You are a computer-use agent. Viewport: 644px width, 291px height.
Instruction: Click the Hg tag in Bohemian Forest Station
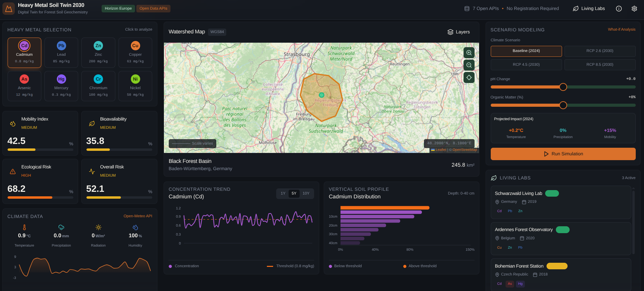point(520,284)
